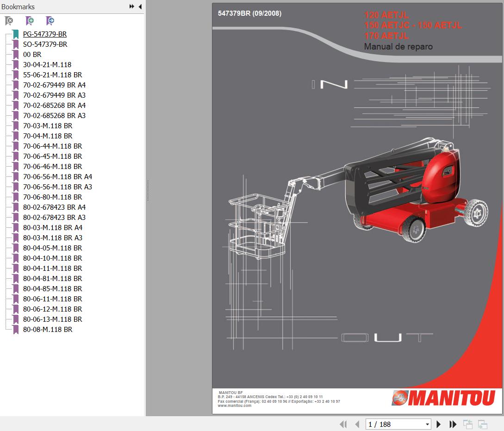Select bookmark 70-06-44-M.118 BR
Image resolution: width=504 pixels, height=431 pixels.
(53, 146)
